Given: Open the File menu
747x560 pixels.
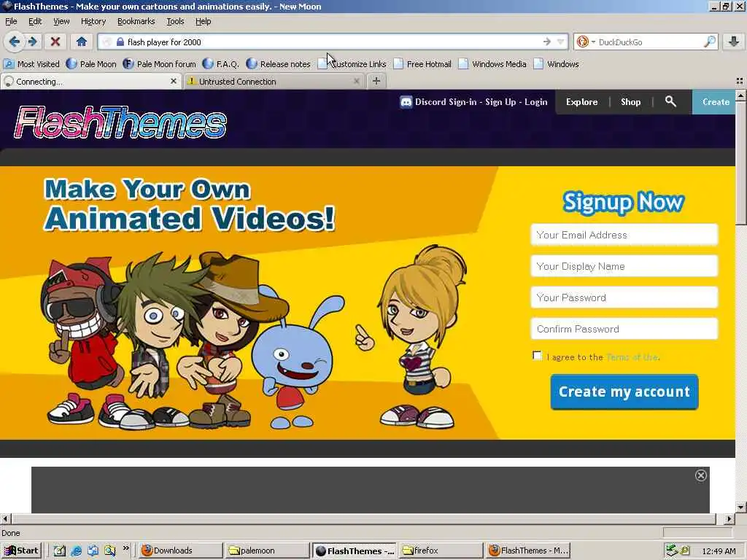Looking at the screenshot, I should pos(11,21).
